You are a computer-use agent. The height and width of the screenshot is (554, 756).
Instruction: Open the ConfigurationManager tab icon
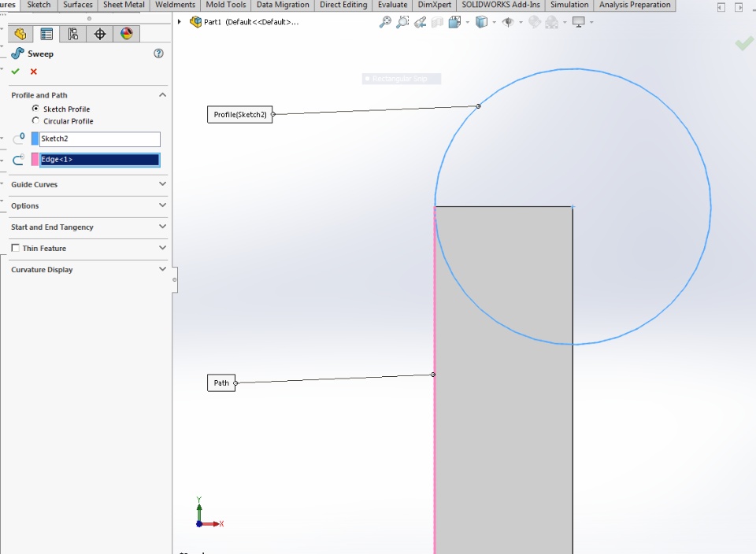(x=72, y=34)
